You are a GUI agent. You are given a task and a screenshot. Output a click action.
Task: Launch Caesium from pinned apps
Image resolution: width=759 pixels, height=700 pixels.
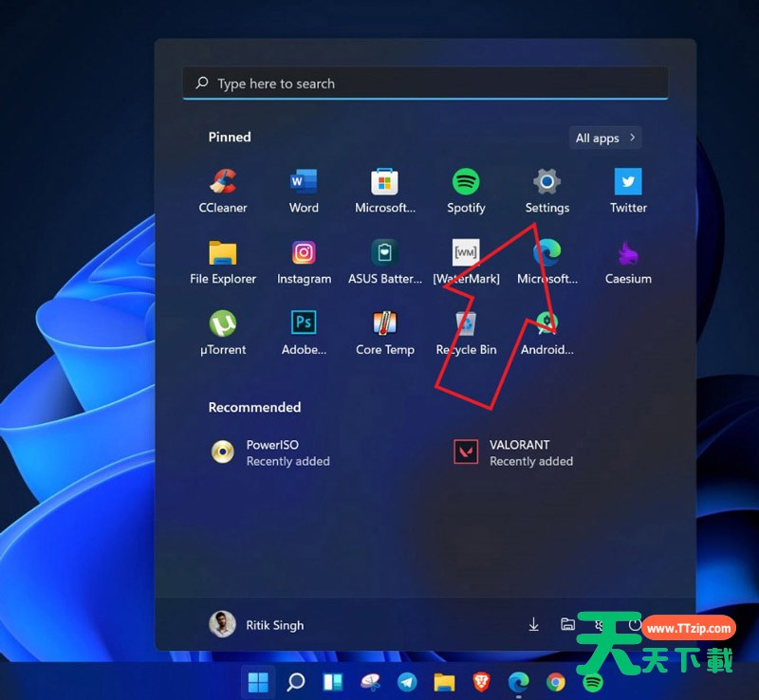pos(628,261)
